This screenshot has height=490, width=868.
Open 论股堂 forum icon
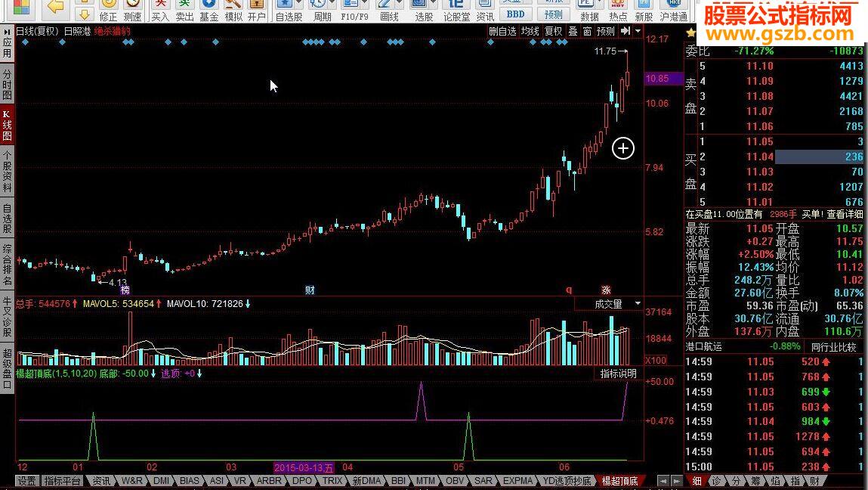tap(457, 11)
